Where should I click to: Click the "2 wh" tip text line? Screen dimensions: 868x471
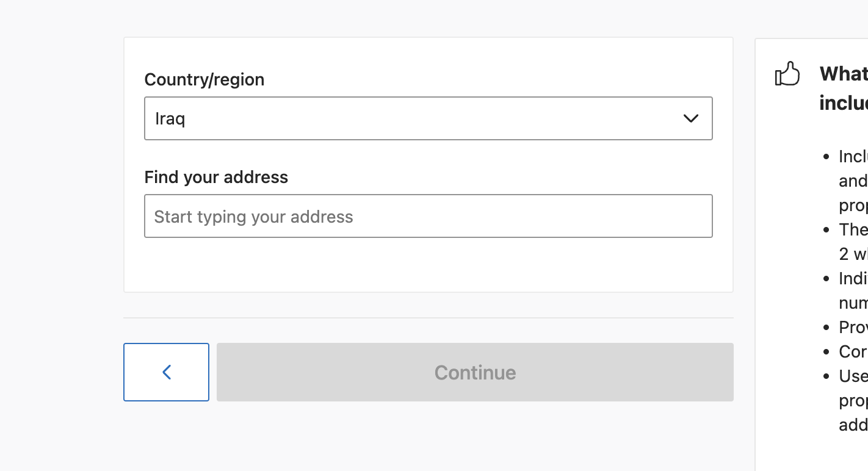click(x=853, y=254)
